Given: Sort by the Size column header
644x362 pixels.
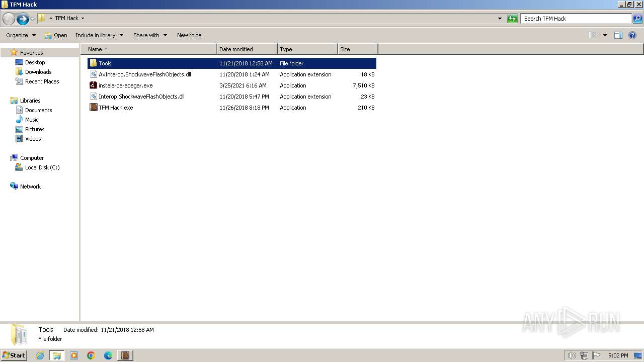Looking at the screenshot, I should [x=358, y=49].
